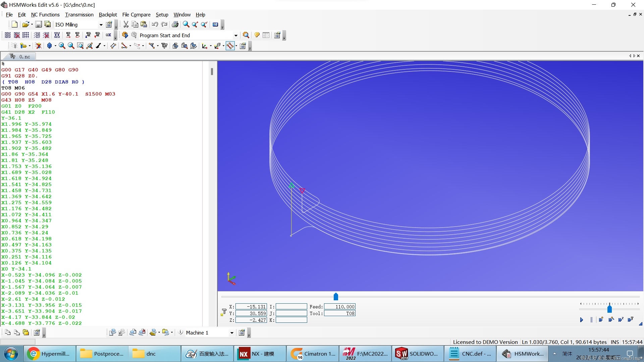Start backplot simulation with the play button
This screenshot has height=362, width=644.
point(582,320)
